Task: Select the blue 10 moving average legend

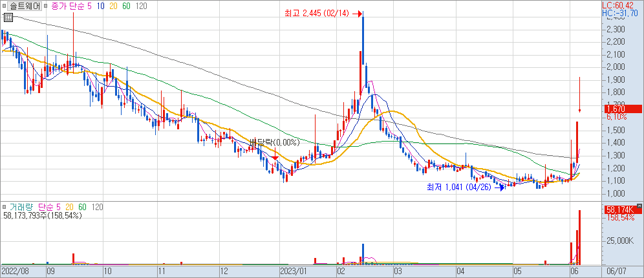Action: [101, 6]
